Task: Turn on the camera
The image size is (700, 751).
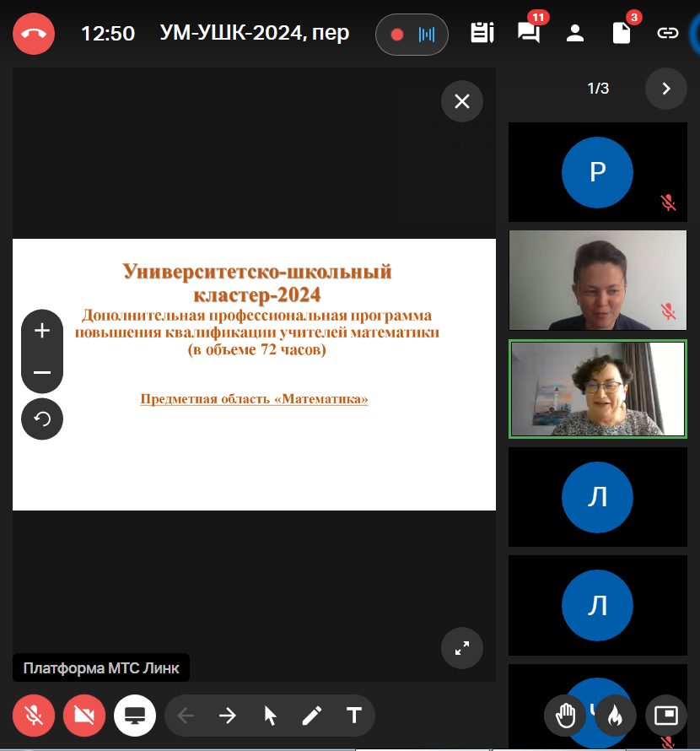Action: point(84,716)
